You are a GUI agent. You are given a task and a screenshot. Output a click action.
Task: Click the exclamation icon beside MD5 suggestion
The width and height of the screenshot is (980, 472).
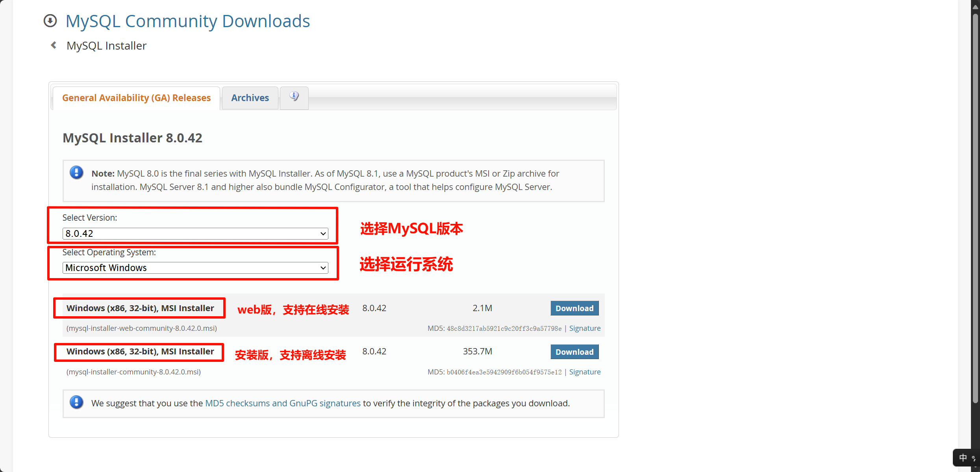click(76, 402)
